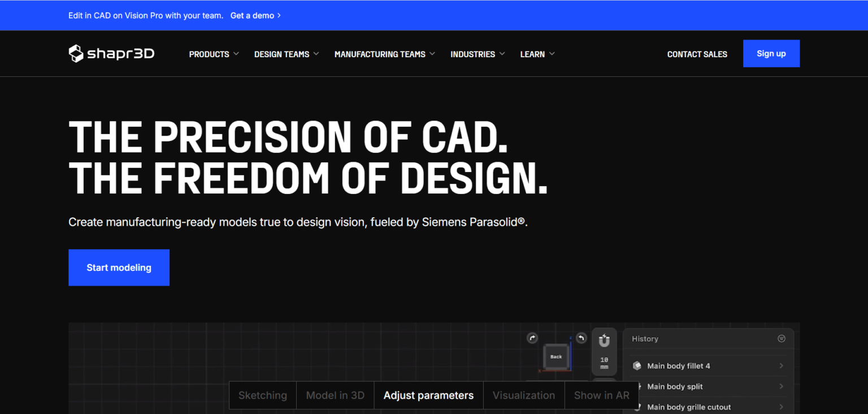Image resolution: width=868 pixels, height=414 pixels.
Task: Click the icon beside Main body grille cutout
Action: pyautogui.click(x=637, y=407)
